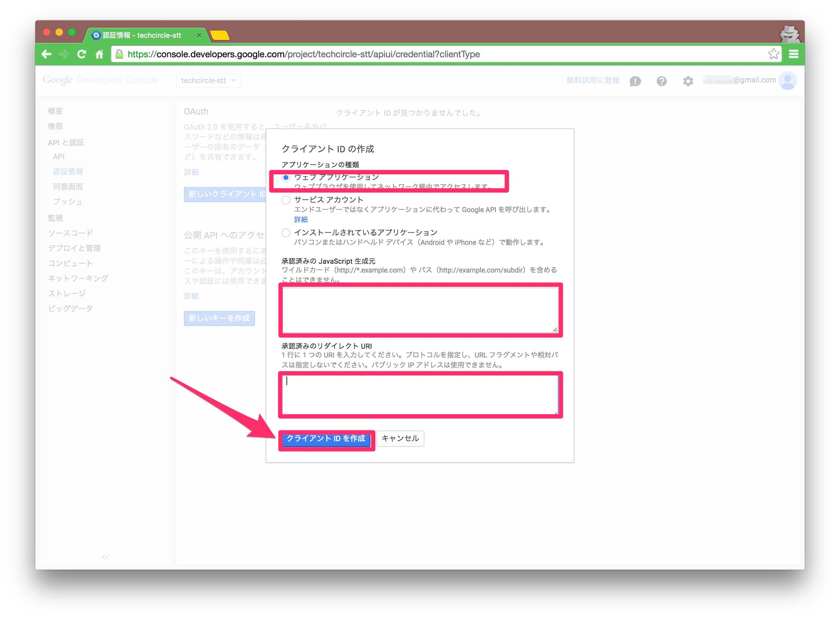Open a new browser tab

(x=219, y=36)
